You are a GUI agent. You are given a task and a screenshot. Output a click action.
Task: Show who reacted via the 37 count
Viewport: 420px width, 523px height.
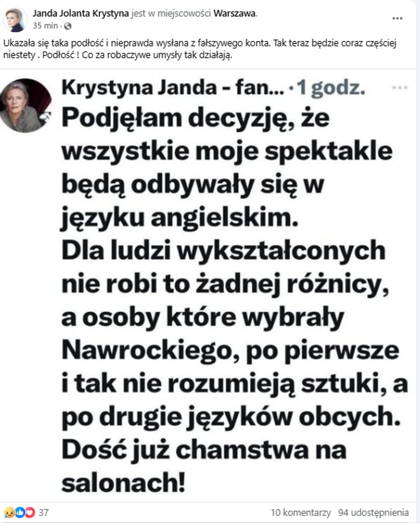[43, 512]
